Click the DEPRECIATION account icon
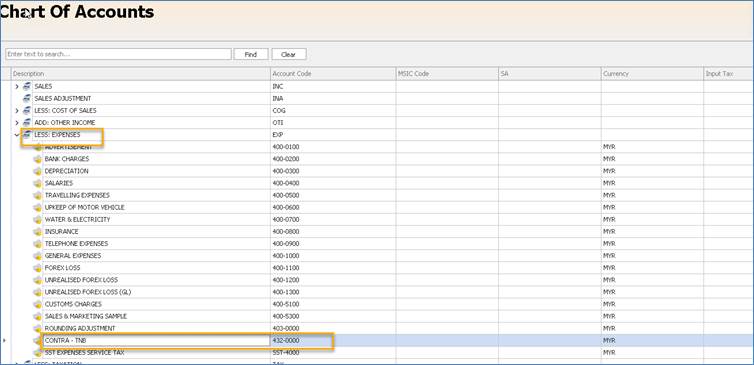Image resolution: width=754 pixels, height=365 pixels. click(x=38, y=171)
